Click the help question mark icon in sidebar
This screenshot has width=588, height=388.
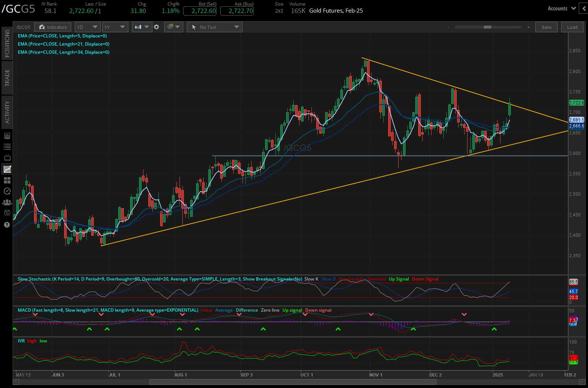click(x=7, y=225)
